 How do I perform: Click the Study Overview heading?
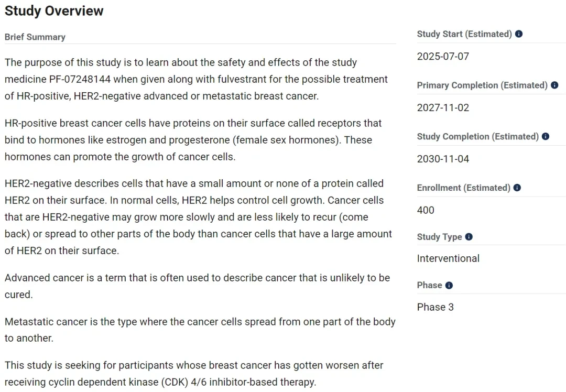click(x=54, y=11)
